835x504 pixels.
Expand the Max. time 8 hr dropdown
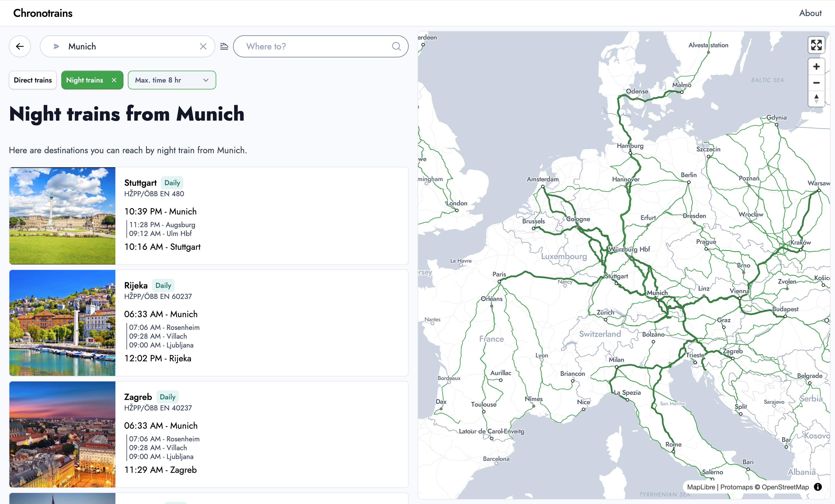point(172,80)
